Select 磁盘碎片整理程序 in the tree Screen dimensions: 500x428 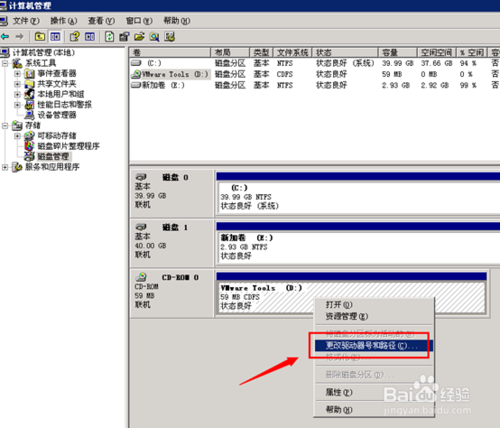click(x=68, y=146)
